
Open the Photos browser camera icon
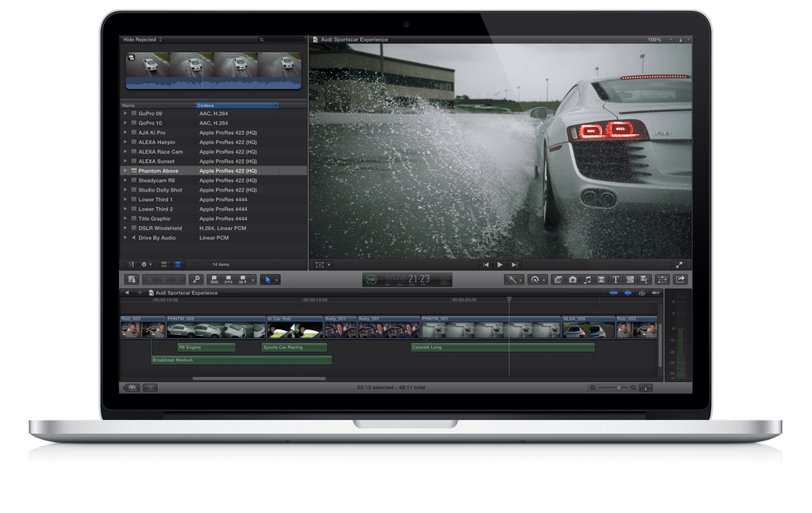(x=572, y=280)
